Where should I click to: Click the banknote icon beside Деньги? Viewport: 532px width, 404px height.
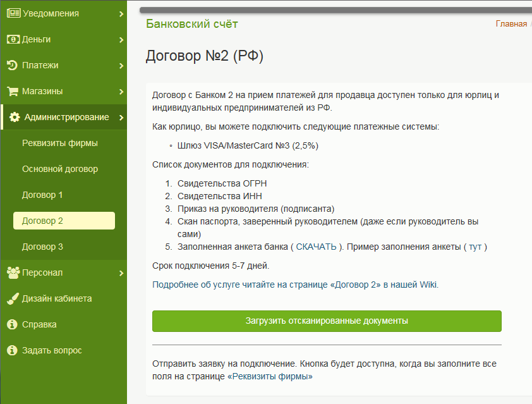tap(13, 39)
